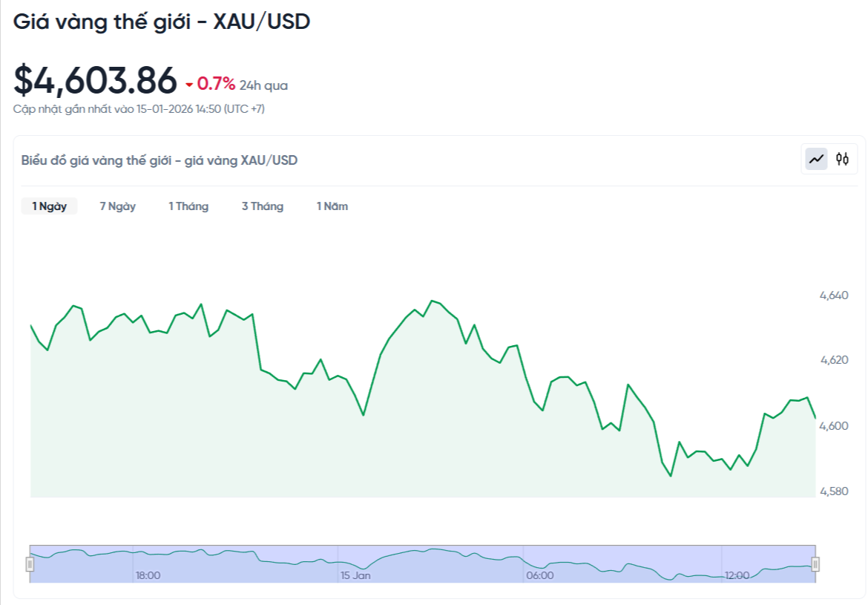Click the $4,603.86 current price
This screenshot has height=605, width=868.
[x=96, y=80]
